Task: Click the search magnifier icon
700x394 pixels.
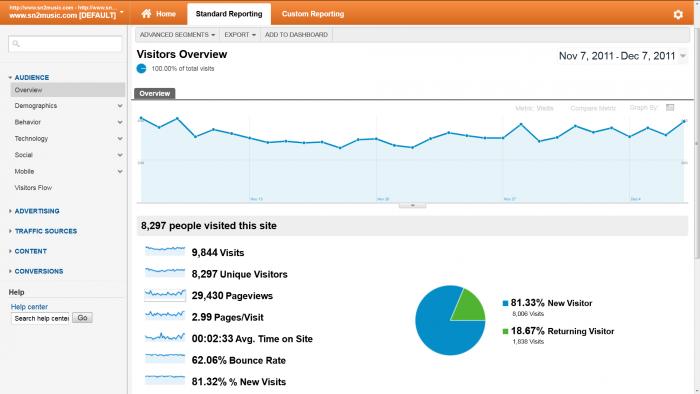Action: click(16, 43)
